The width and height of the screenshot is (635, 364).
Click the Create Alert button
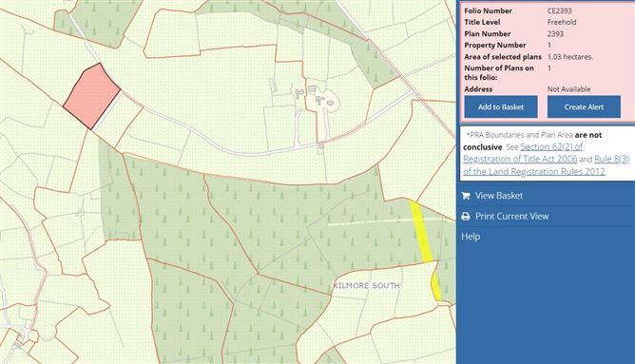(x=584, y=106)
